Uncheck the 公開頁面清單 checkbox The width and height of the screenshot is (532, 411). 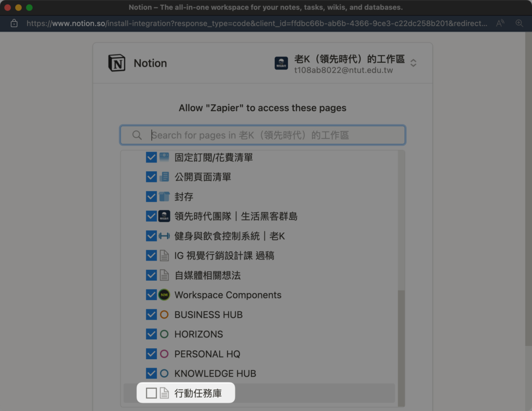(151, 177)
